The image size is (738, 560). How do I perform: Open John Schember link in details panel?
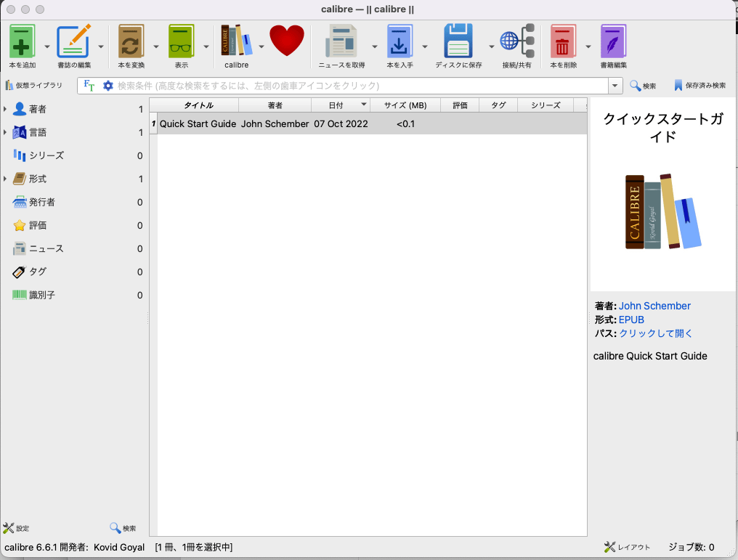(654, 306)
